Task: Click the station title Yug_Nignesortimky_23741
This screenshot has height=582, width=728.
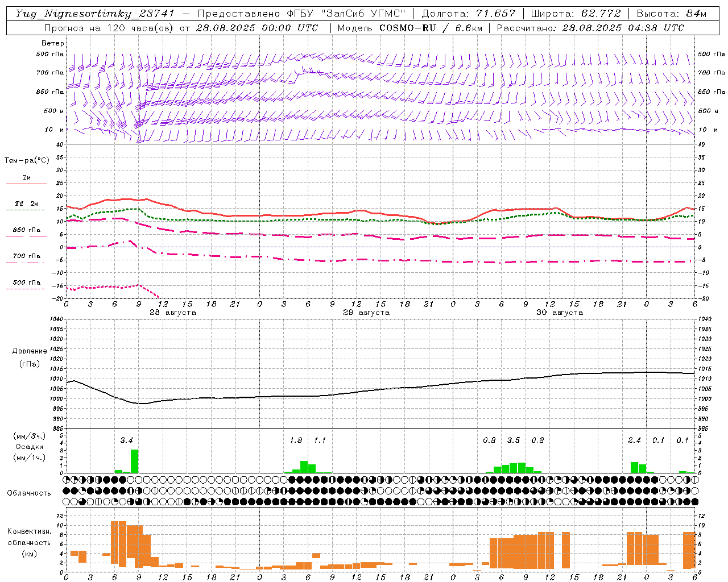Action: coord(94,14)
